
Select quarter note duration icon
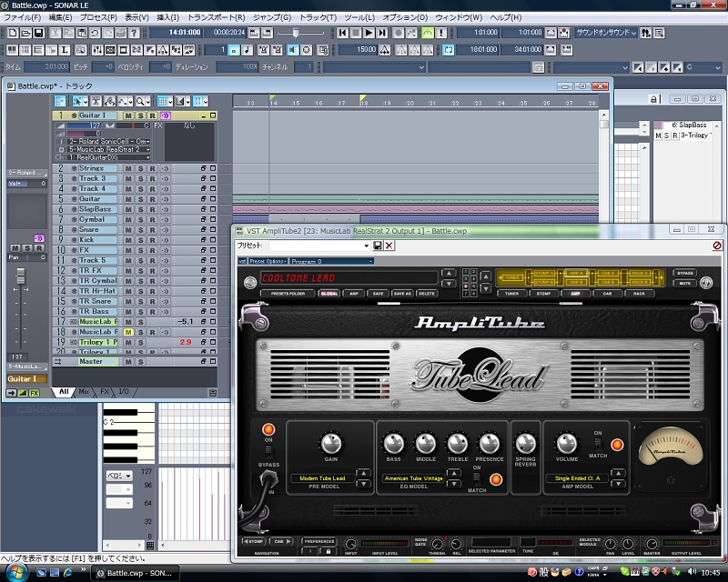coord(247,50)
